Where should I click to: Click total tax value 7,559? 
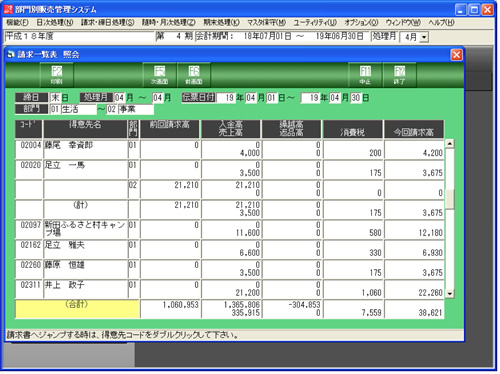(372, 313)
